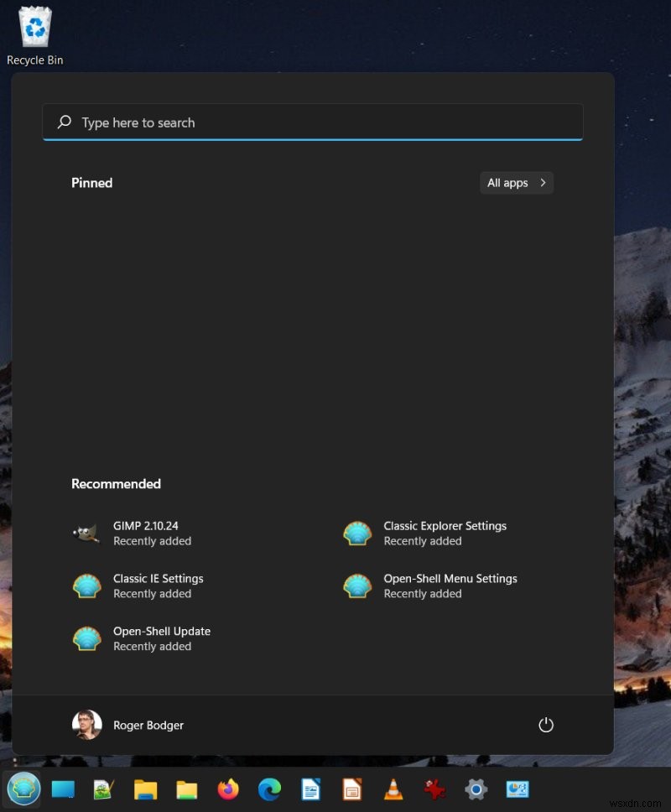671x812 pixels.
Task: Open Classic IE Settings
Action: [x=158, y=586]
